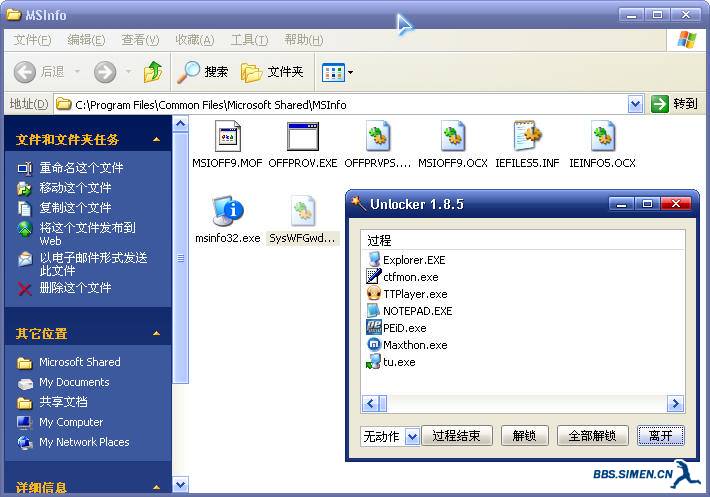Select the OFFPRVPS file icon

coord(378,136)
